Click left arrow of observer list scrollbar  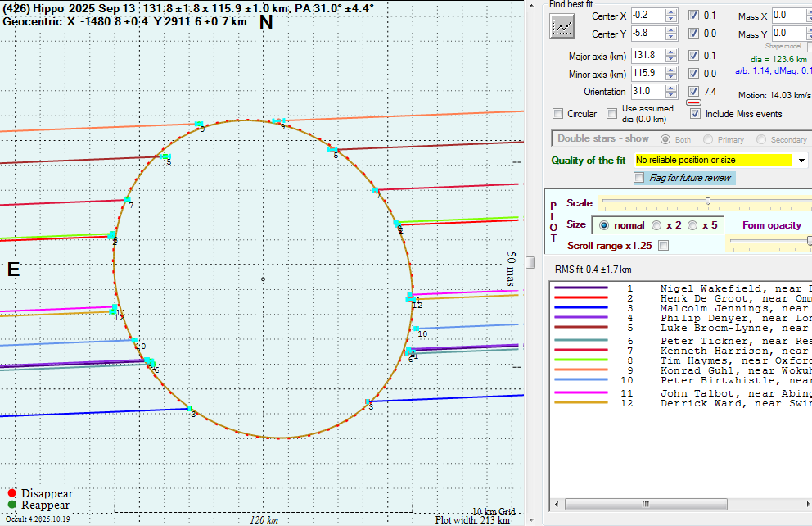click(x=558, y=505)
